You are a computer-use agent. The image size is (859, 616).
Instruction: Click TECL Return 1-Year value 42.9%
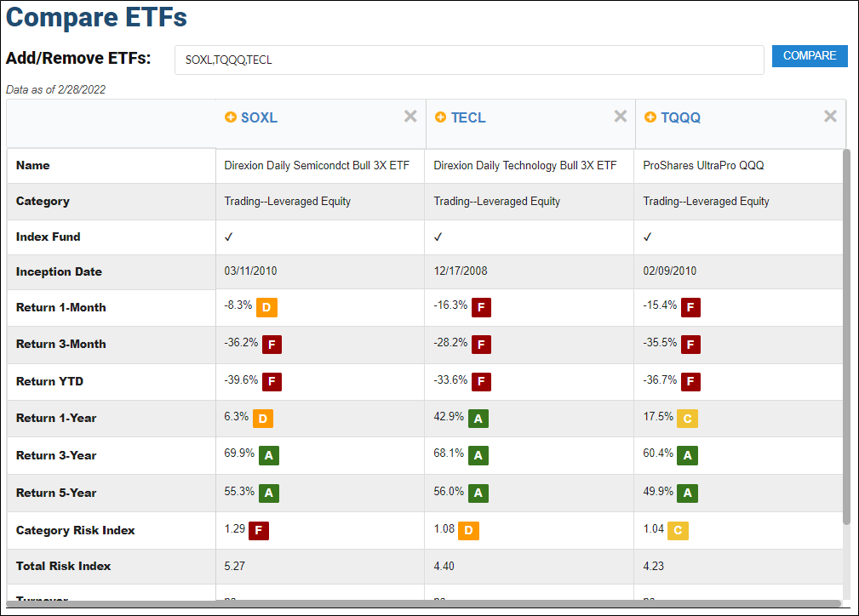click(449, 417)
